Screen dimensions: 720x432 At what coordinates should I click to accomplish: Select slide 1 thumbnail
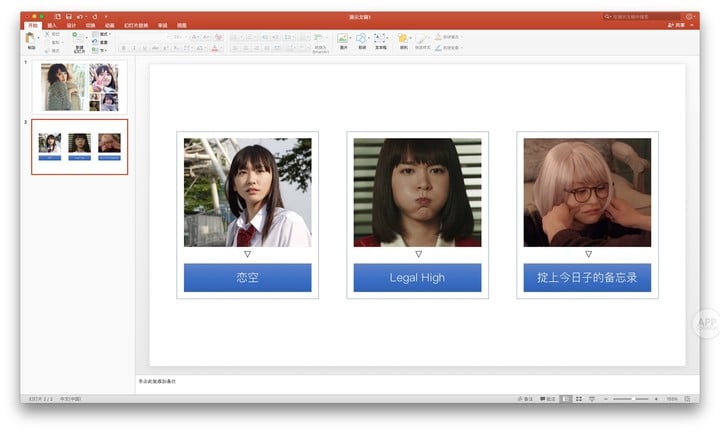[79, 87]
